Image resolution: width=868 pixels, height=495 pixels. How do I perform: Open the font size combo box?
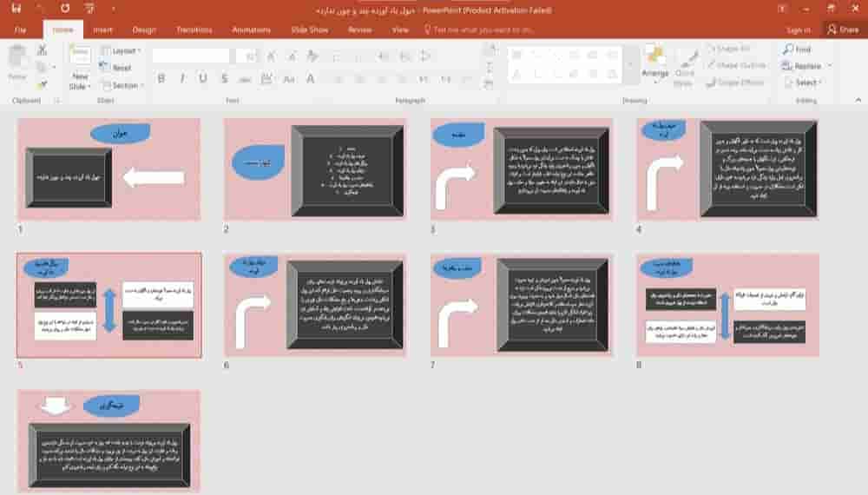247,56
